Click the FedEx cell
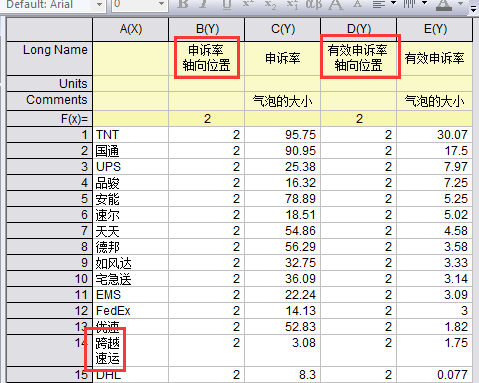 point(131,311)
